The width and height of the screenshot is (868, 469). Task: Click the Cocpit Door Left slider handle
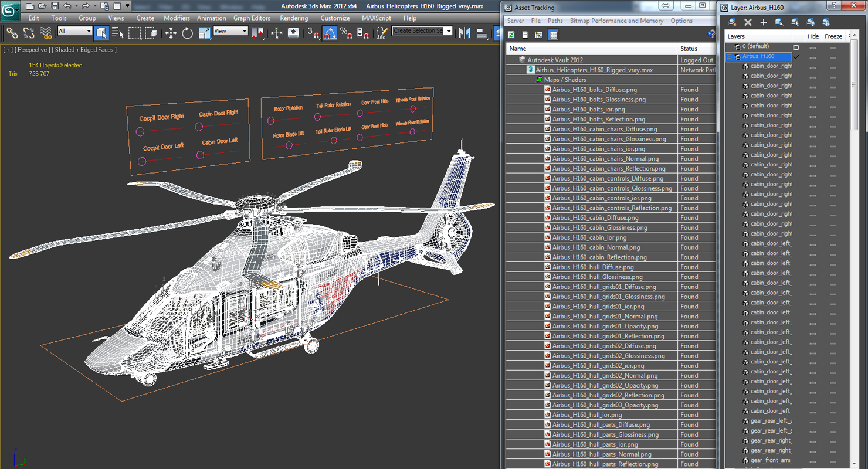click(x=141, y=161)
